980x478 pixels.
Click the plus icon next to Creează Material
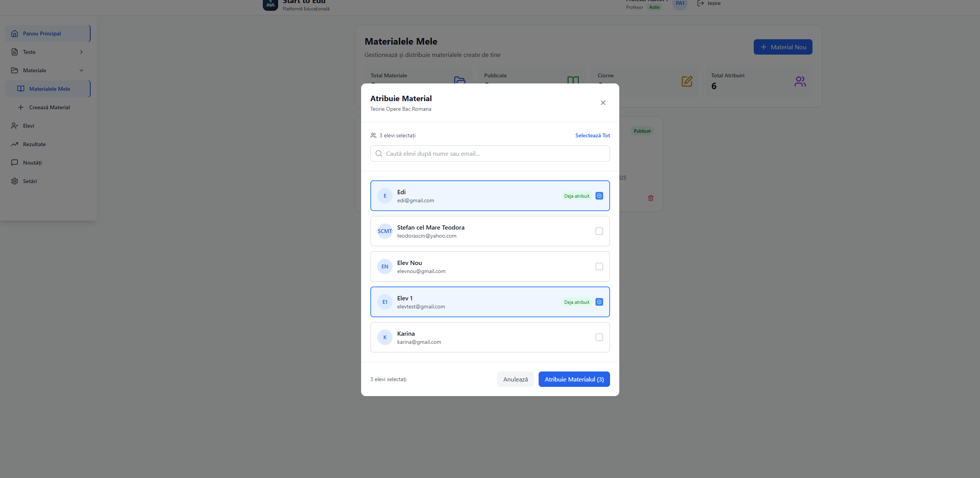pyautogui.click(x=21, y=107)
